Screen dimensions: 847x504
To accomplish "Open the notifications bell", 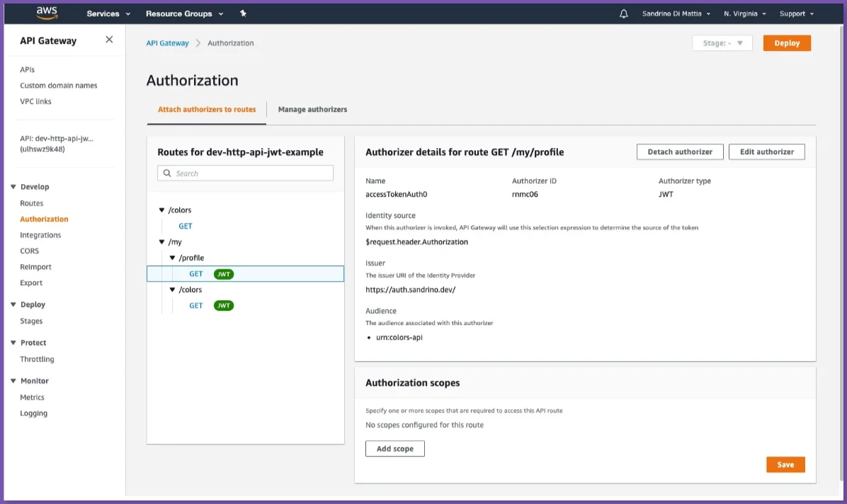I will (624, 13).
